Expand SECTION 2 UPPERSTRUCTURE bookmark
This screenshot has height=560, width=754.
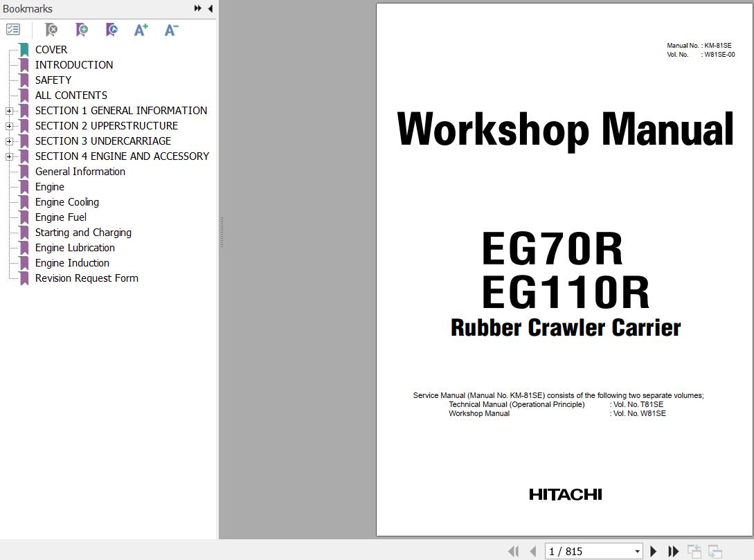[x=9, y=126]
